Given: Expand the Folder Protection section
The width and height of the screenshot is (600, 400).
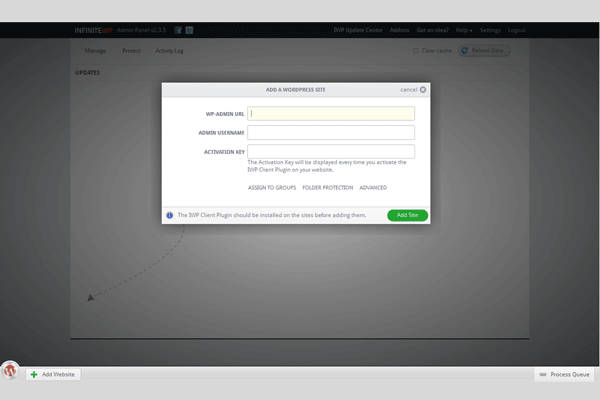Looking at the screenshot, I should tap(328, 188).
